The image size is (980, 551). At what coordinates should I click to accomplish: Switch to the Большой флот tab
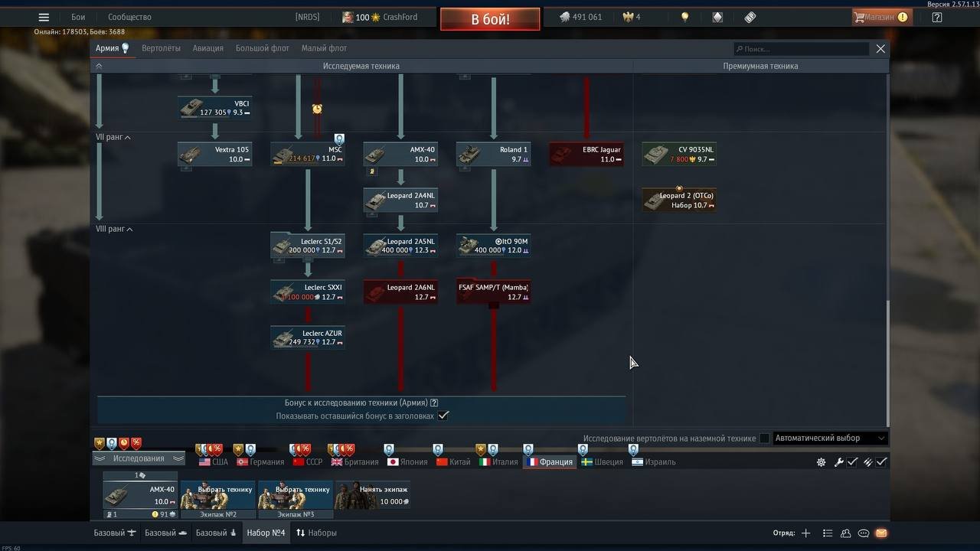click(263, 48)
